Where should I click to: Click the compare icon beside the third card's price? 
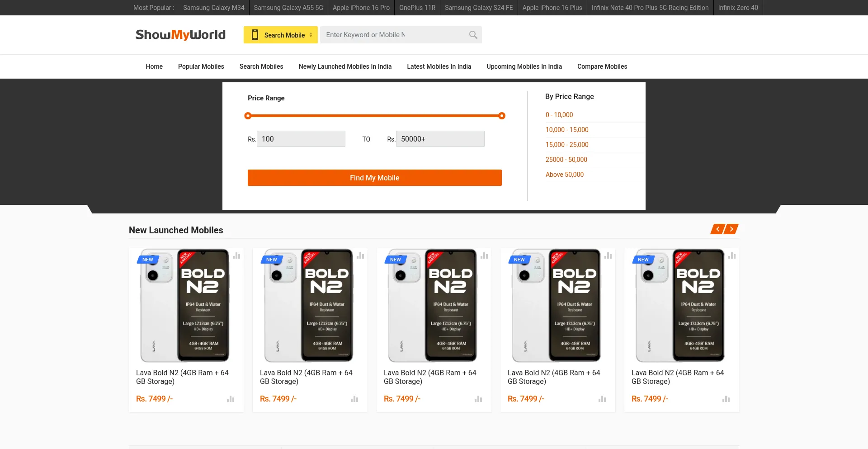(x=478, y=399)
